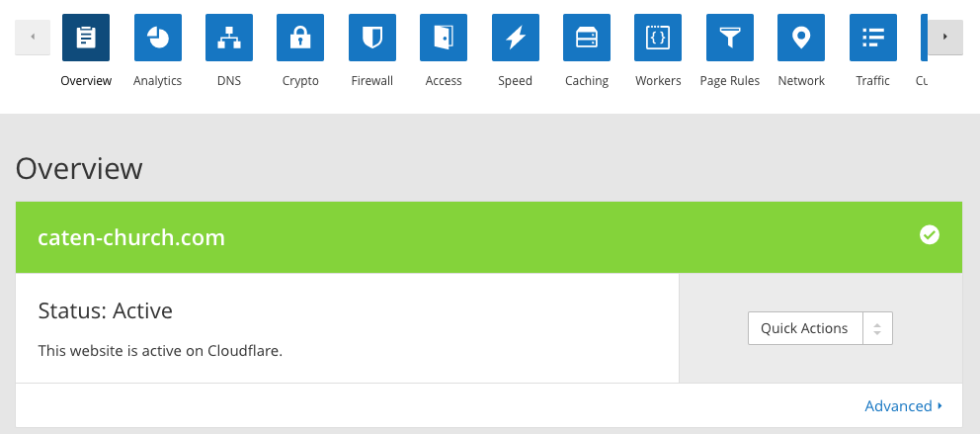This screenshot has height=434, width=980.
Task: Open the Analytics pie chart icon
Action: pos(157,38)
